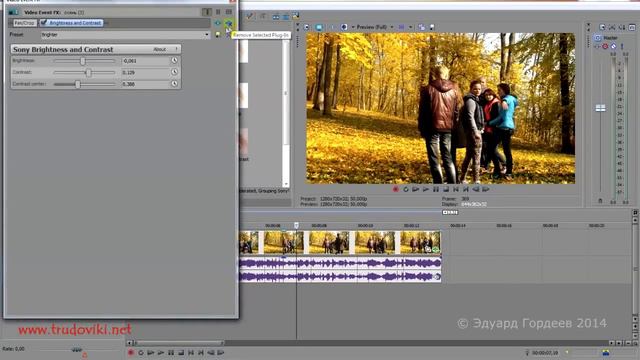Stop playback under video preview
Screen dimensions: 640x360
tap(446, 189)
